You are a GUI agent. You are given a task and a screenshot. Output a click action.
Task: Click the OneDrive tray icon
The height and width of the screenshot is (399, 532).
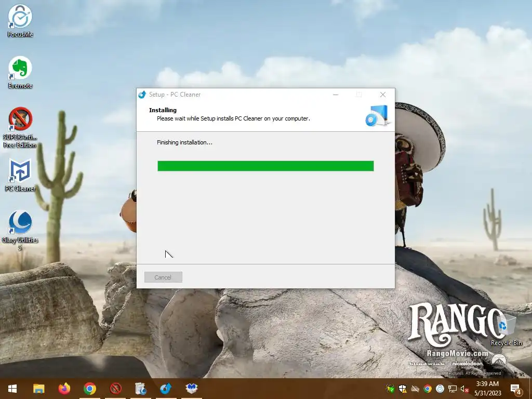pos(415,389)
